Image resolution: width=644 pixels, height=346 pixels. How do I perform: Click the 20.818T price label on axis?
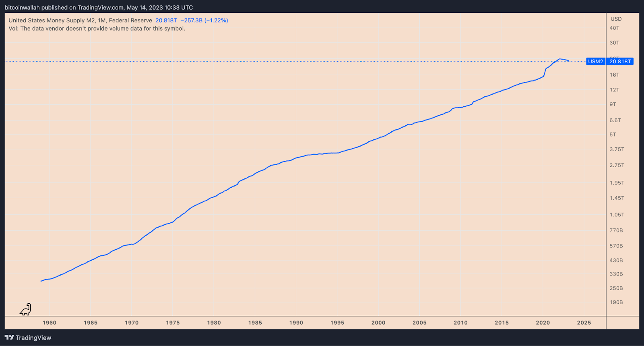pos(620,61)
